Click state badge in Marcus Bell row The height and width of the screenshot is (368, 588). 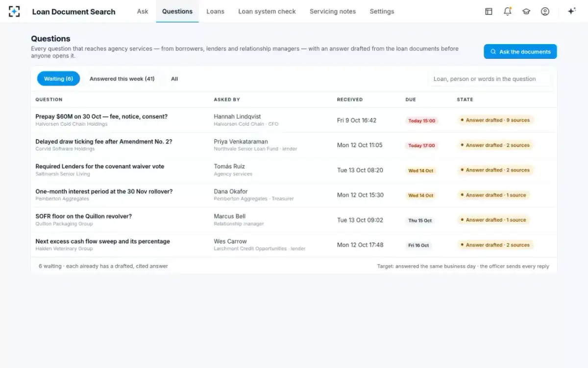coord(493,220)
